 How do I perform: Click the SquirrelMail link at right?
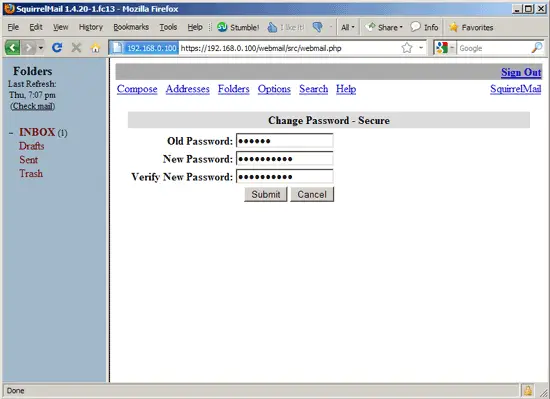click(x=516, y=89)
